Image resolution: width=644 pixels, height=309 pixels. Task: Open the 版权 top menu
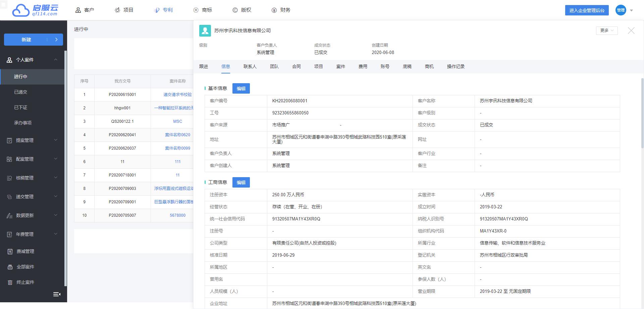point(242,10)
